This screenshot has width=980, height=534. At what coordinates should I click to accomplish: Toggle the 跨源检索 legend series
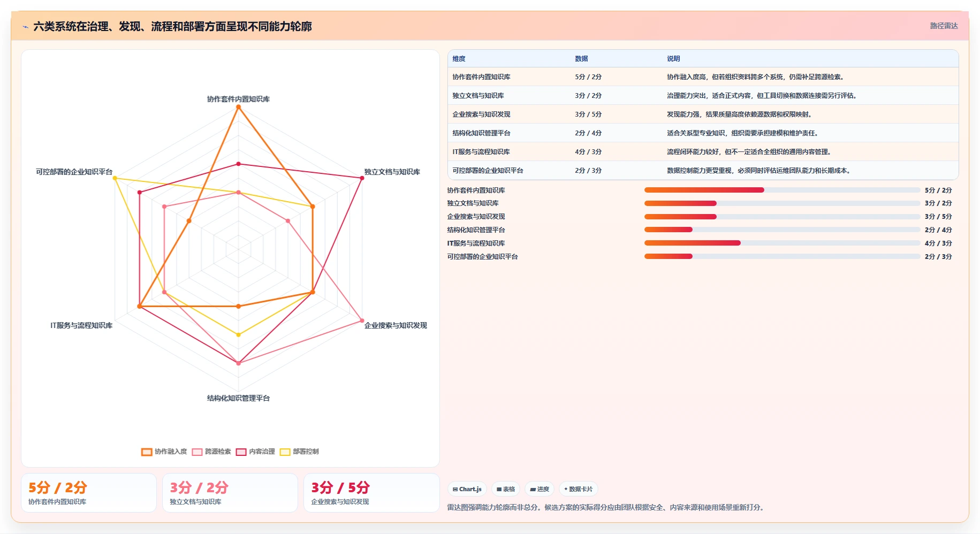(211, 452)
